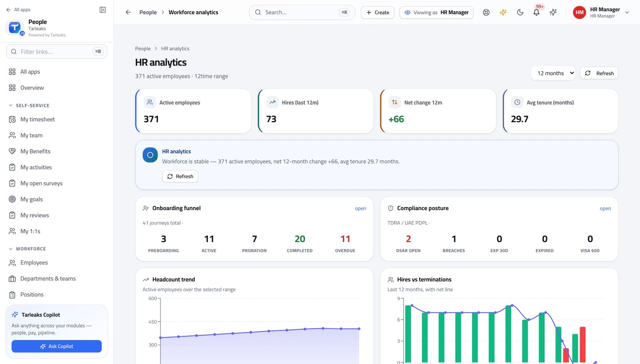This screenshot has width=640, height=364.
Task: Click the yellow sparkle icon
Action: click(x=503, y=12)
